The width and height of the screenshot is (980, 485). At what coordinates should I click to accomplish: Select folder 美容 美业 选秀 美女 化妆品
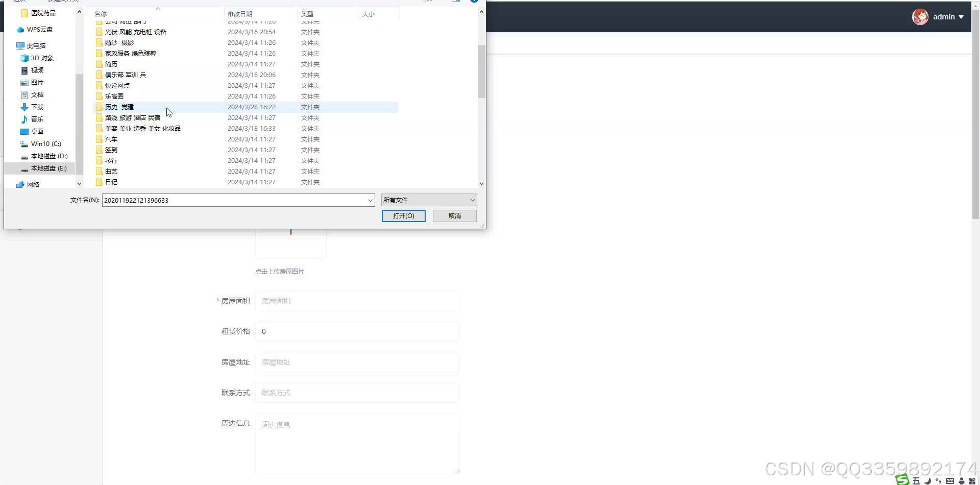point(142,128)
